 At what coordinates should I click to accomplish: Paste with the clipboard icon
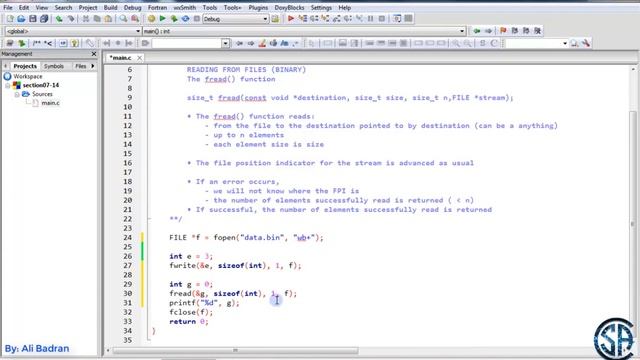(108, 19)
